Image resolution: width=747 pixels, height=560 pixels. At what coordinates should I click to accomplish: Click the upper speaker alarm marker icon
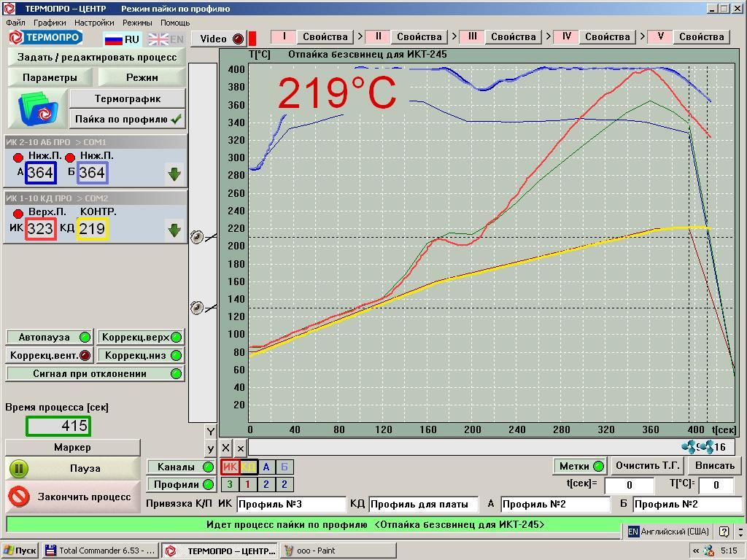pos(197,237)
